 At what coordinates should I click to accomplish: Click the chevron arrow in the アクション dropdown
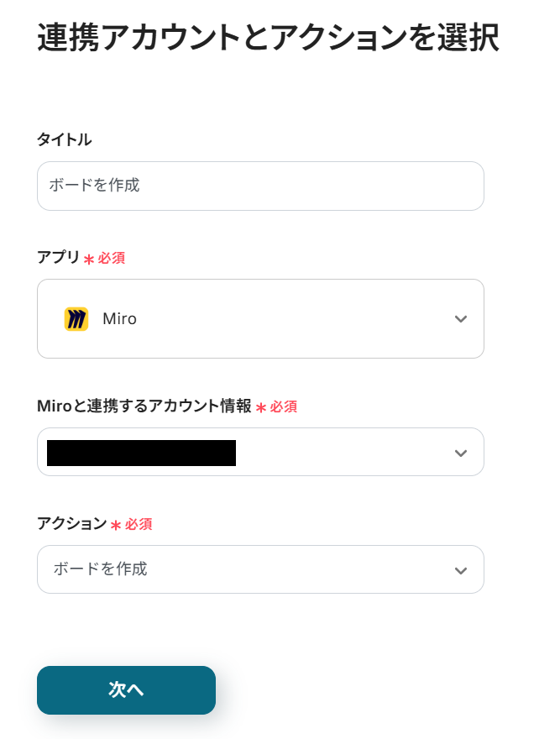pyautogui.click(x=460, y=570)
